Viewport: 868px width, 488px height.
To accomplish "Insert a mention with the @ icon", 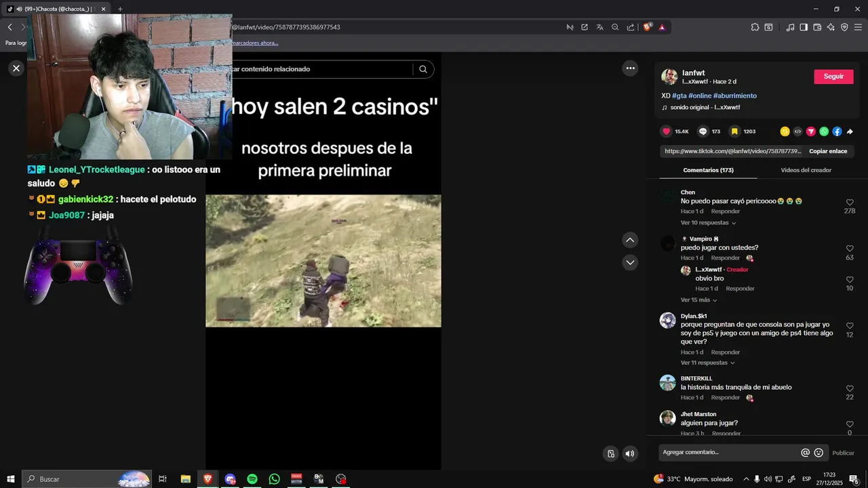I will tap(805, 453).
